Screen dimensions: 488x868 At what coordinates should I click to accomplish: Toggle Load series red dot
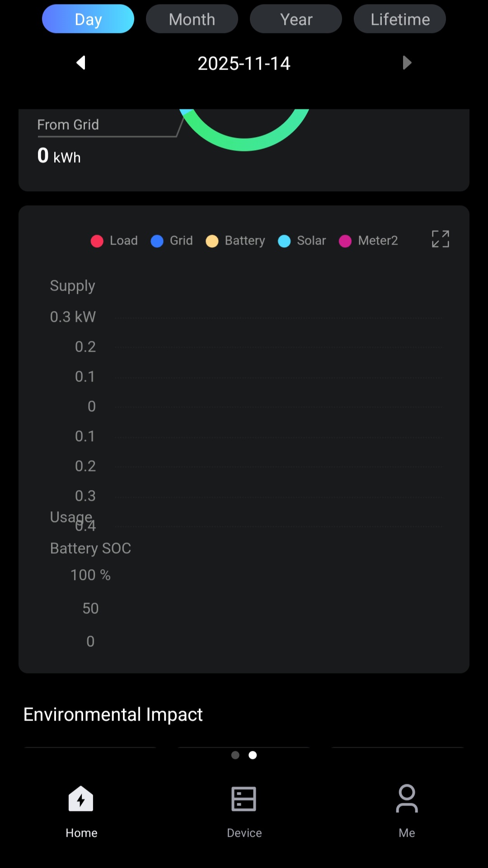pos(97,241)
